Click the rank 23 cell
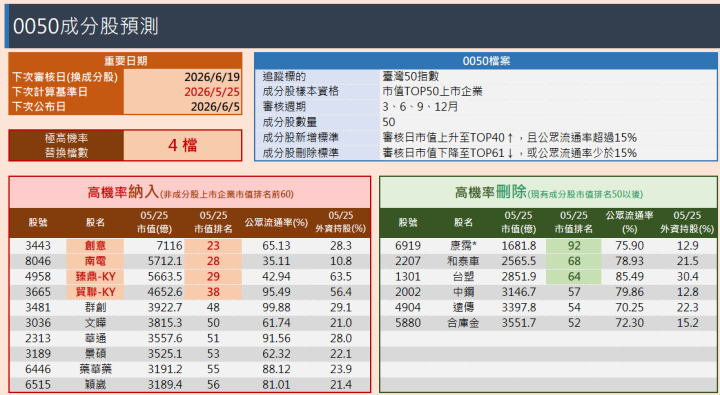Image resolution: width=720 pixels, height=395 pixels. point(213,246)
